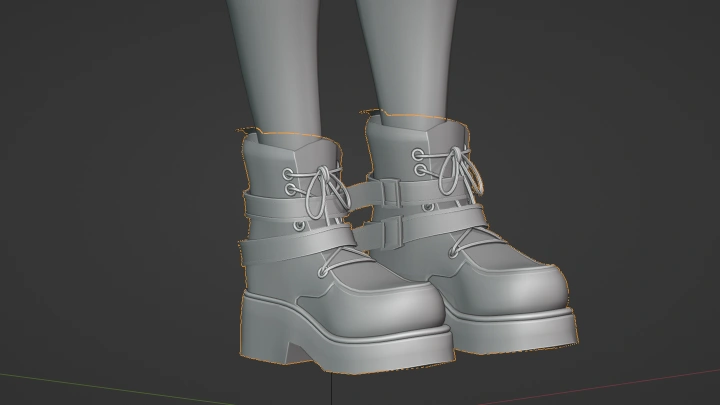
Task: Select the character's leg above the left-side boot
Action: click(x=280, y=60)
